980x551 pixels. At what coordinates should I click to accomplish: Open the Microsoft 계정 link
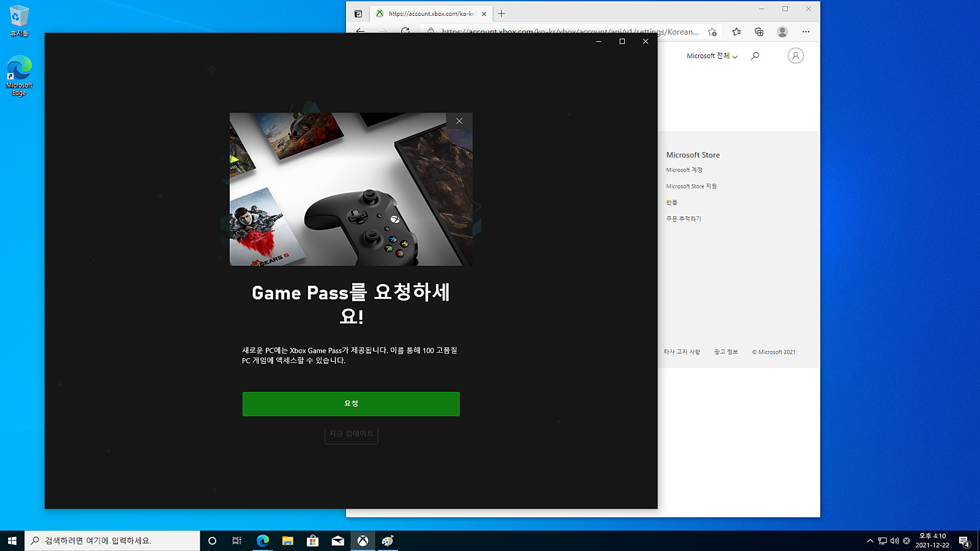coord(684,170)
